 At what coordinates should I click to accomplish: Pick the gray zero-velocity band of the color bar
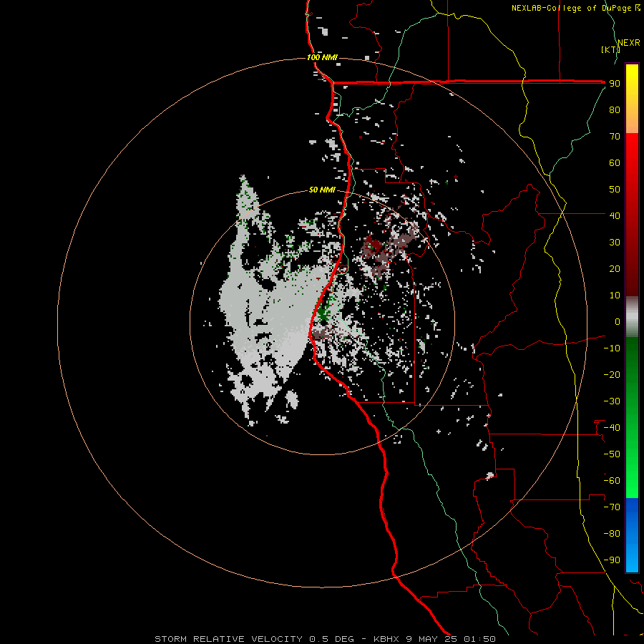632,317
